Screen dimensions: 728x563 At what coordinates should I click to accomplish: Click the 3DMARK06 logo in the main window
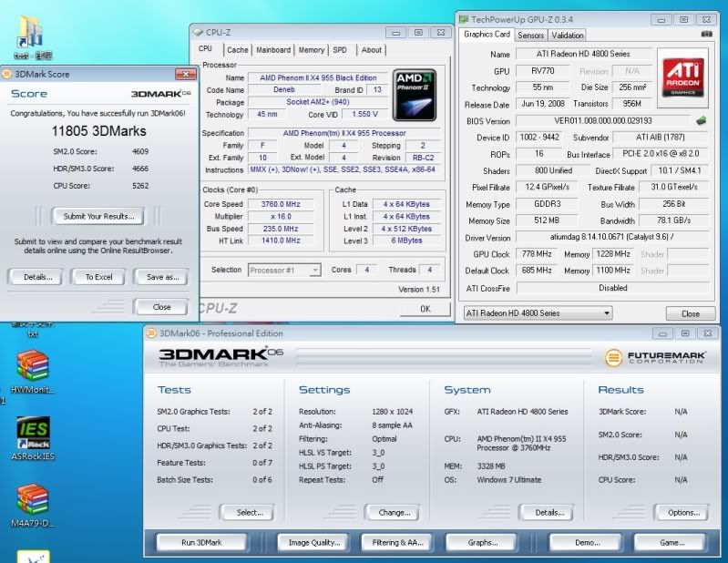pos(220,355)
